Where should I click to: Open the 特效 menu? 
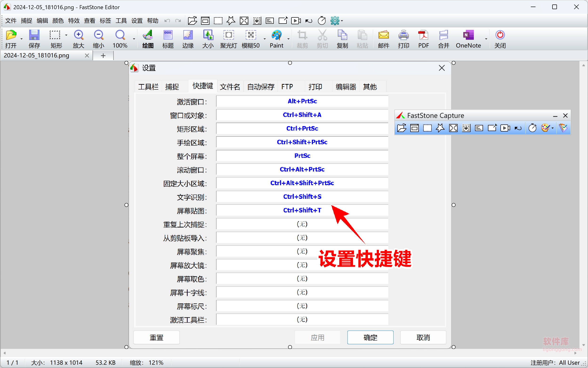pos(73,21)
